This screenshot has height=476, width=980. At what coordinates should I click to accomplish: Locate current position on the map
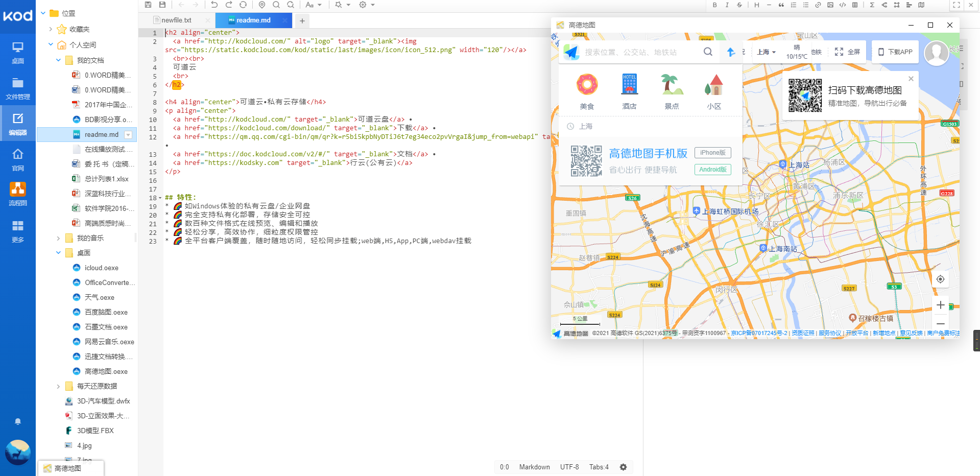pos(940,279)
